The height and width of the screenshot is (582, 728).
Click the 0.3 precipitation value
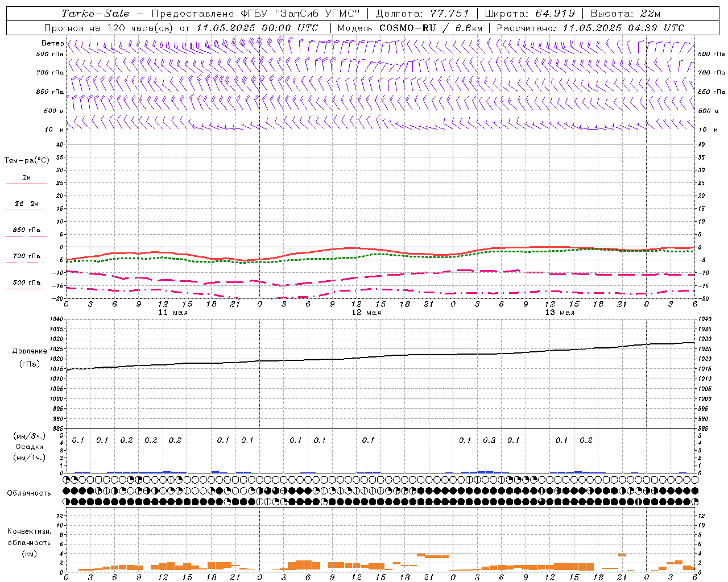coord(489,440)
